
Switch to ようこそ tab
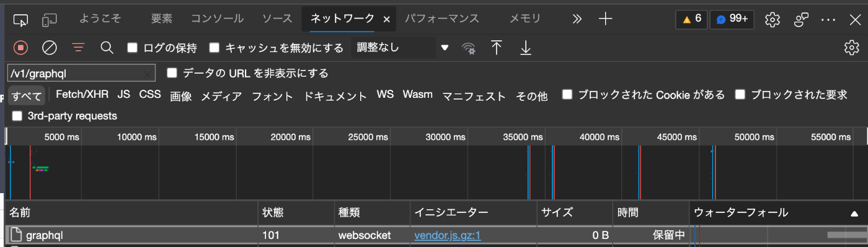tap(100, 19)
